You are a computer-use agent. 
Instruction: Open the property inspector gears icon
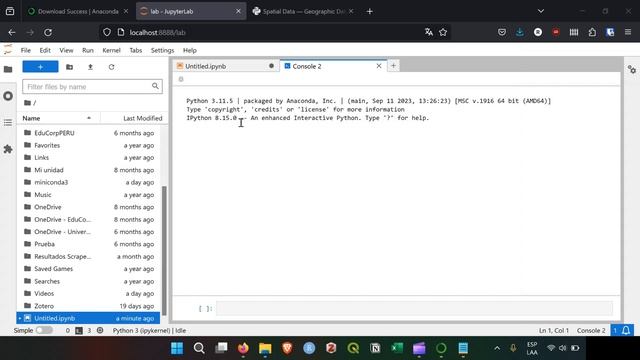pyautogui.click(x=632, y=70)
